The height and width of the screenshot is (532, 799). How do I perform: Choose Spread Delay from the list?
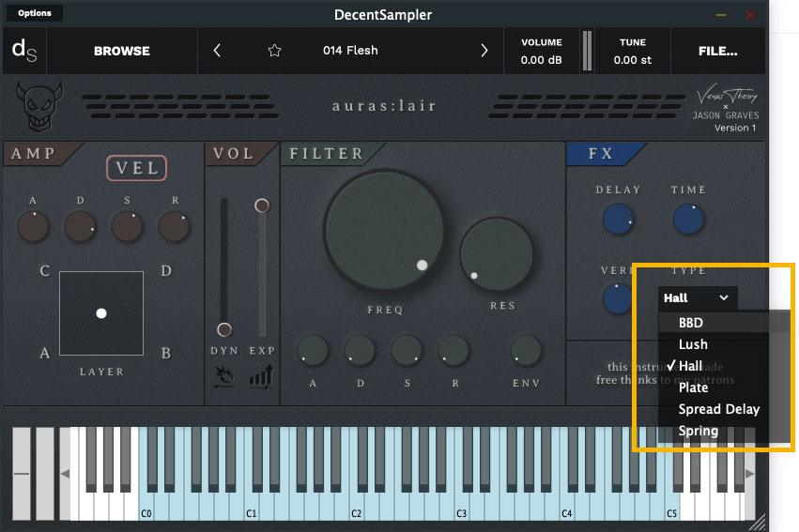tap(724, 409)
